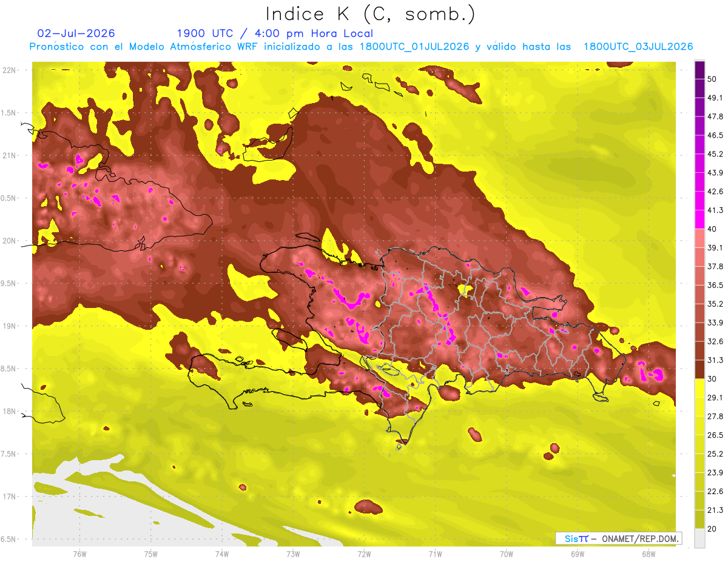Pick the olive swatch between 20 and 21.3
This screenshot has height=562, width=728.
[x=700, y=520]
